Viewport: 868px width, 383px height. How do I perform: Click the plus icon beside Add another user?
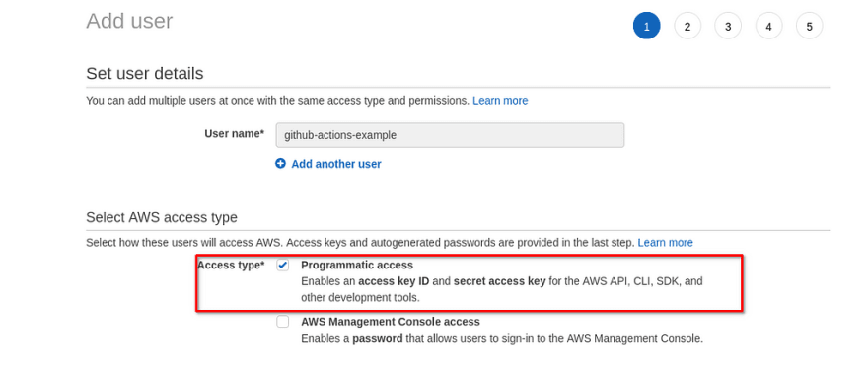[x=281, y=164]
